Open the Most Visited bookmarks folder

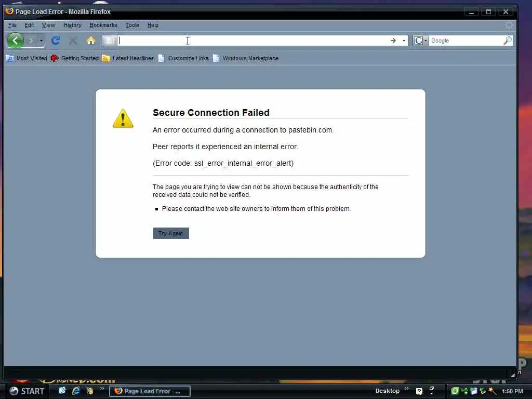click(x=27, y=58)
